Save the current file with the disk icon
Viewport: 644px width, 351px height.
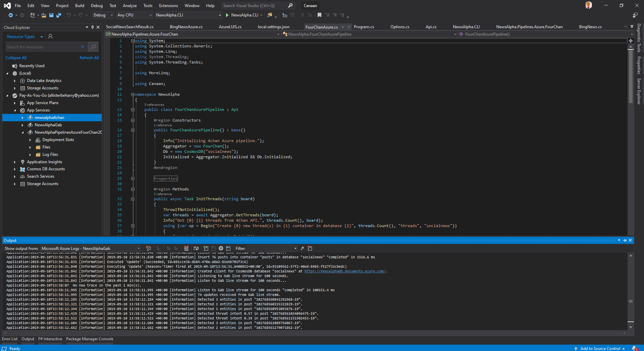[x=51, y=15]
